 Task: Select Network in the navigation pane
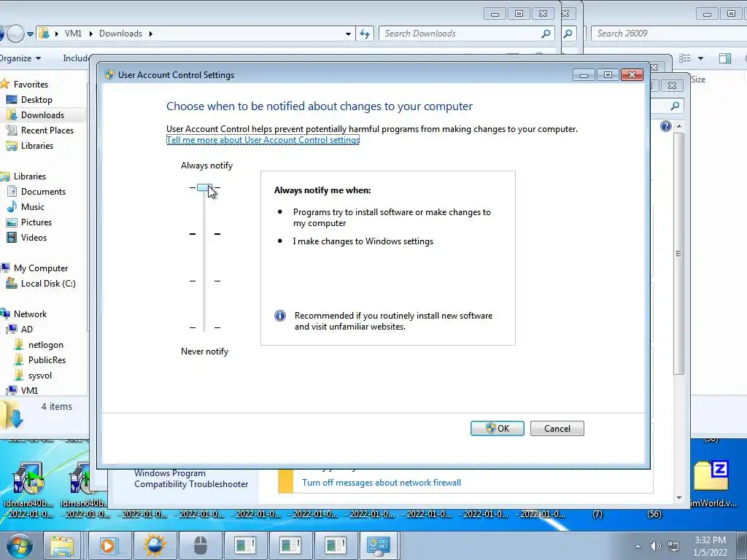30,314
